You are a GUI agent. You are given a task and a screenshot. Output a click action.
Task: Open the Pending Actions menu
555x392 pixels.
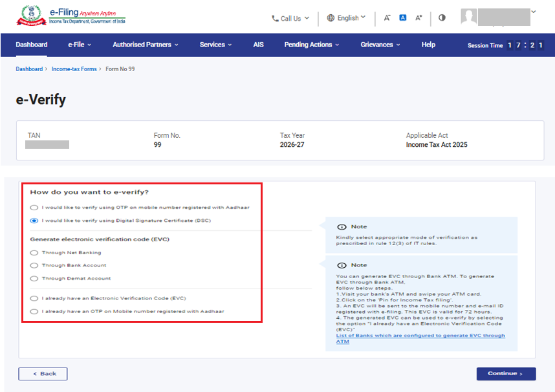pos(312,45)
